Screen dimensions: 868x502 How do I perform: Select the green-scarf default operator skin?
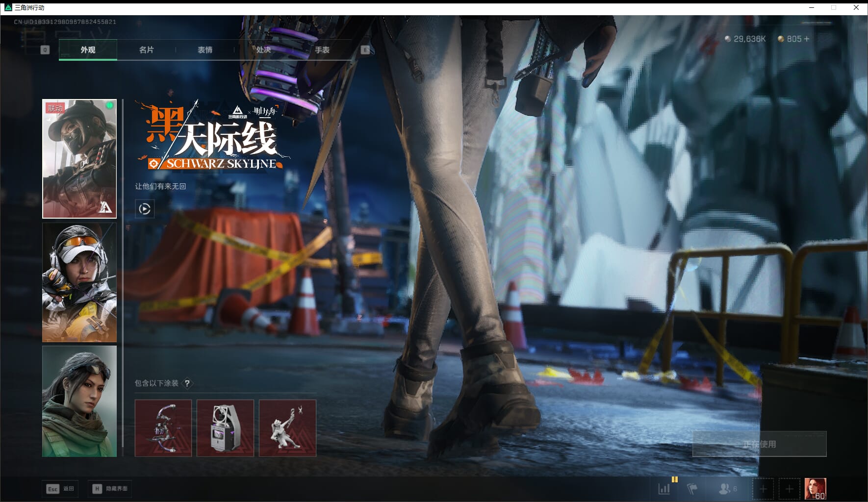[x=79, y=402]
